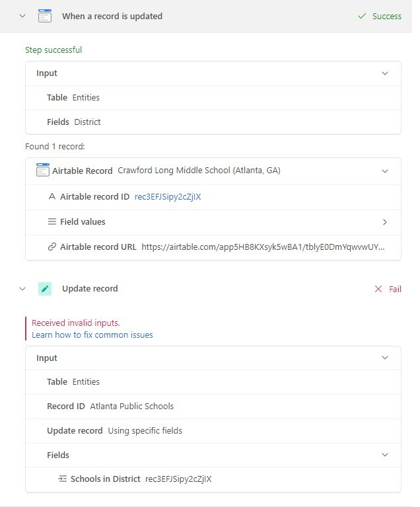This screenshot has height=507, width=420.
Task: Click the text field icon beside Airtable record ID
Action: 52,196
